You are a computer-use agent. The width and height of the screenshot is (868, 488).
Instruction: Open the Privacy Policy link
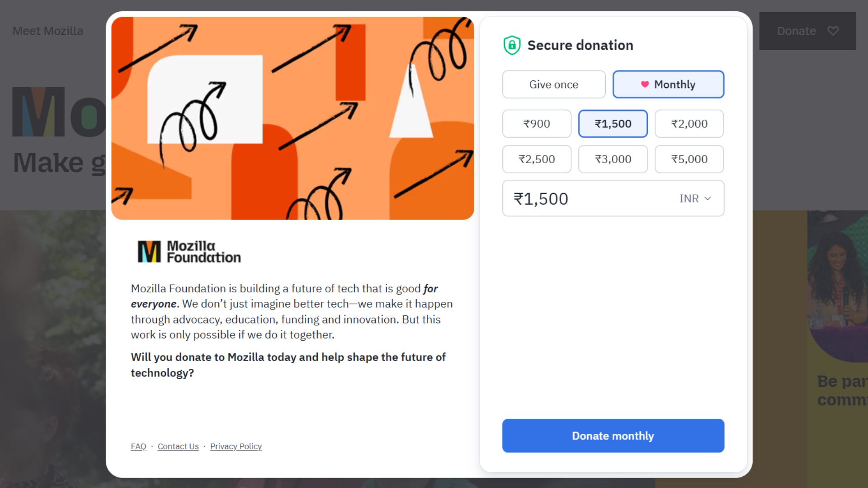click(x=236, y=446)
